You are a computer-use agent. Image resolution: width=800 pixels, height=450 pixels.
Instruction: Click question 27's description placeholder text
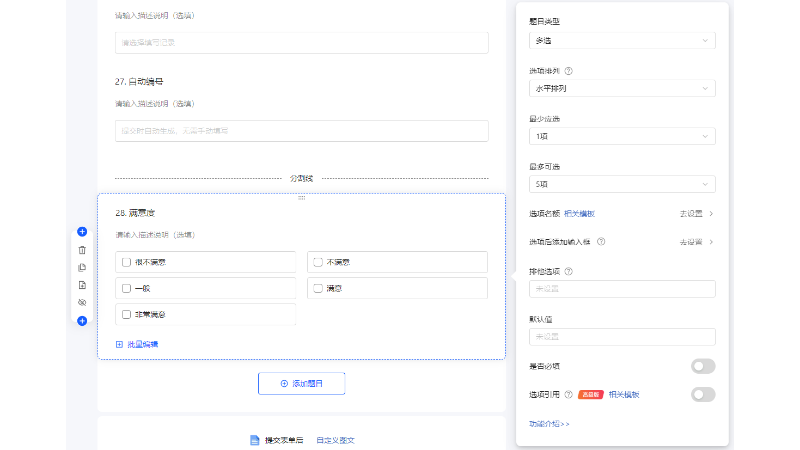point(155,104)
